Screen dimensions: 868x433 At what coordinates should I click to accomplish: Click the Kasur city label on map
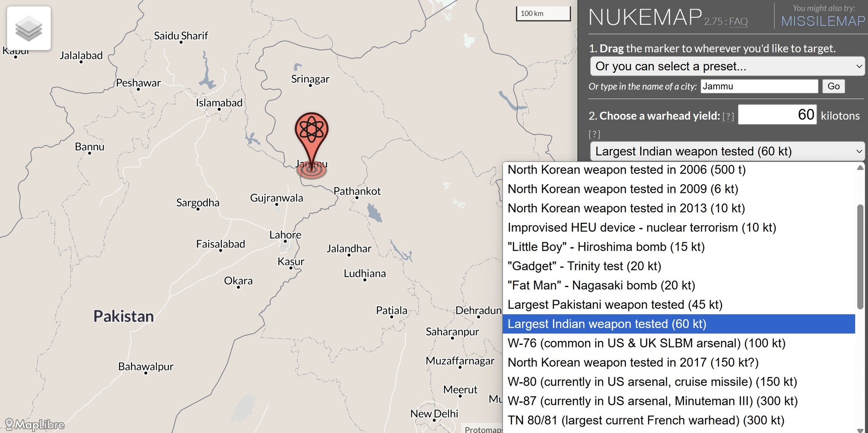pyautogui.click(x=291, y=261)
